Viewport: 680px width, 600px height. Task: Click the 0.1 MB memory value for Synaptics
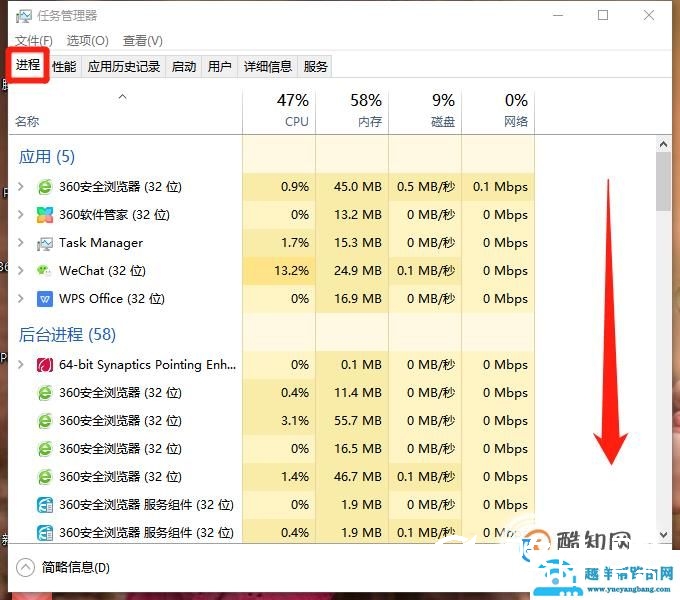[x=361, y=365]
